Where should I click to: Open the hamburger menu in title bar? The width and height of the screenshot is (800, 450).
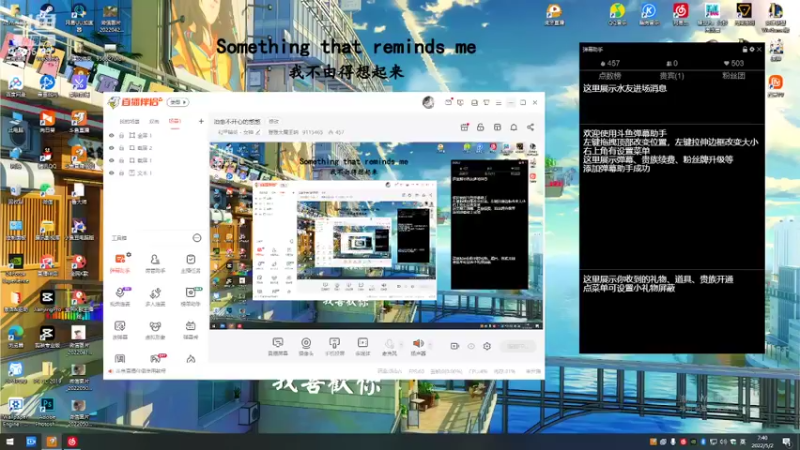click(498, 103)
